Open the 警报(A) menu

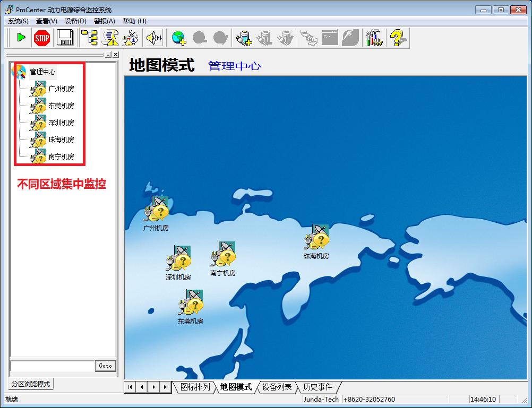[106, 21]
